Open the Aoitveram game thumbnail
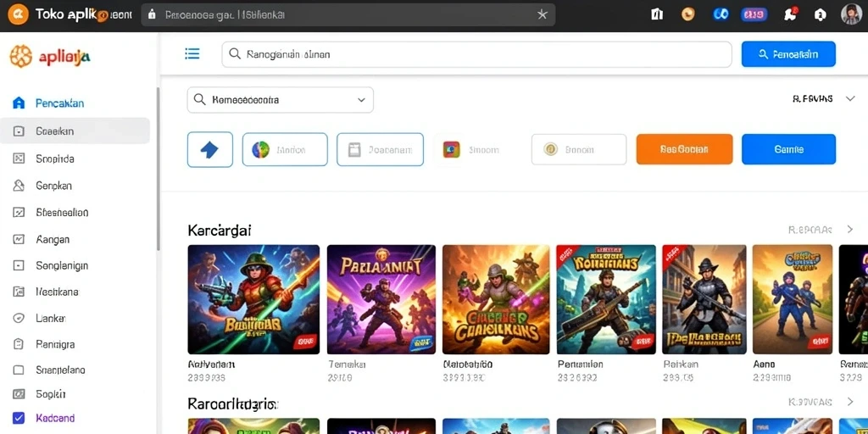Viewport: 868px width, 434px height. 253,299
